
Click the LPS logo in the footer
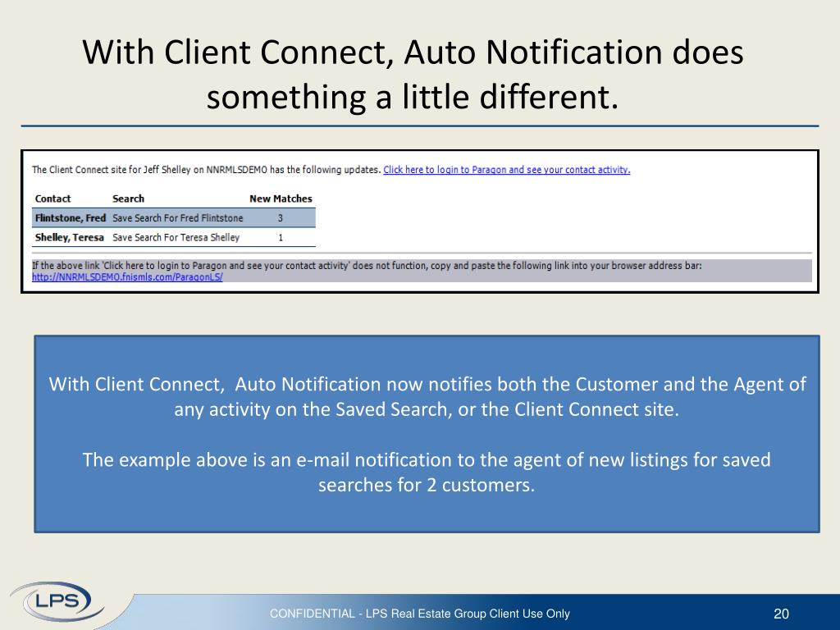(x=57, y=601)
